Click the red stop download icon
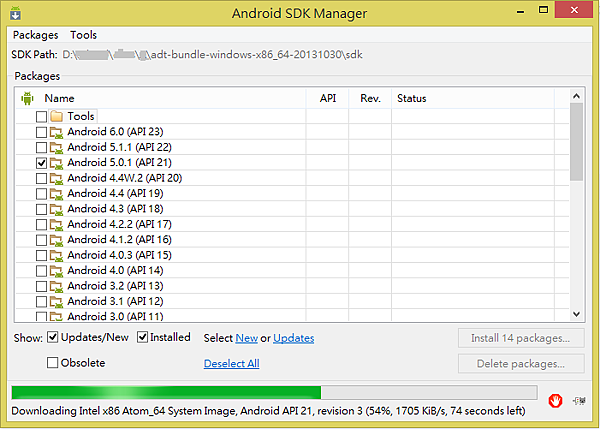 [x=555, y=400]
